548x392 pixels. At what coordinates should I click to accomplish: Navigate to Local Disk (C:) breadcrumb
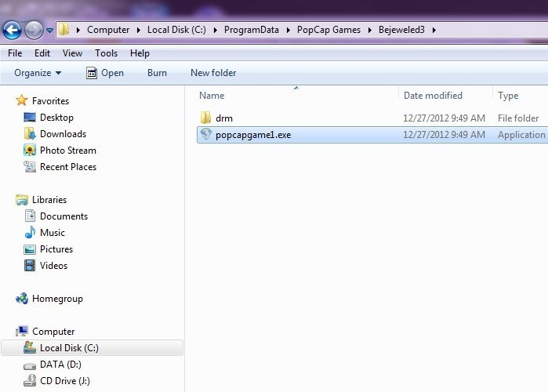click(176, 30)
